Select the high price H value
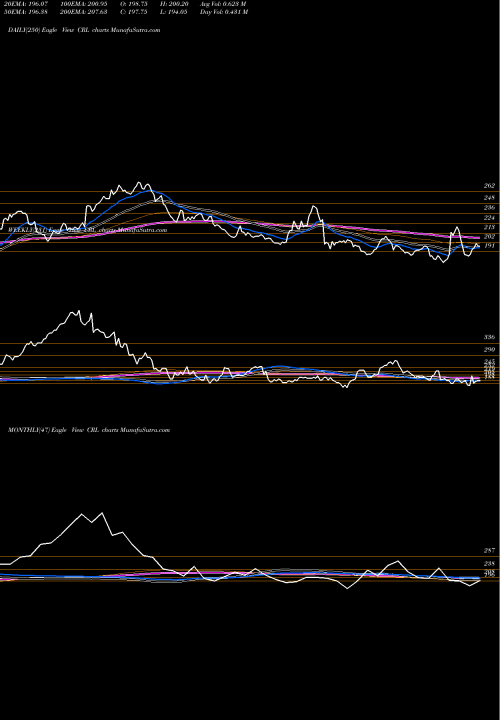 click(175, 4)
